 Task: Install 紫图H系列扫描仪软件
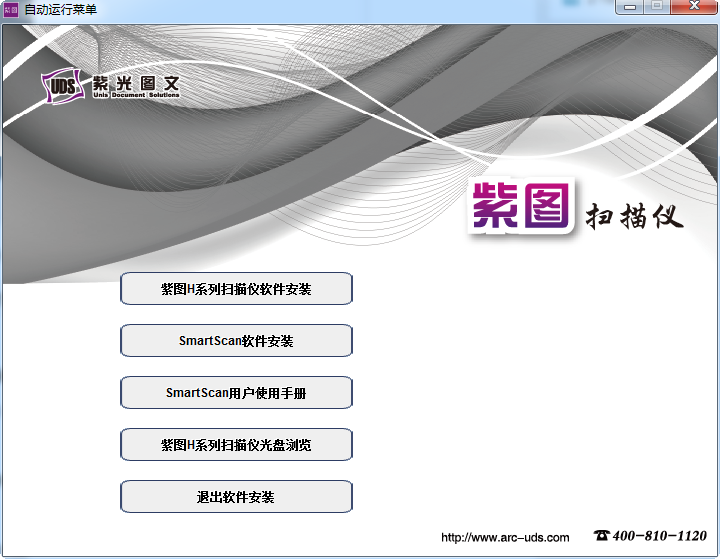tap(236, 288)
